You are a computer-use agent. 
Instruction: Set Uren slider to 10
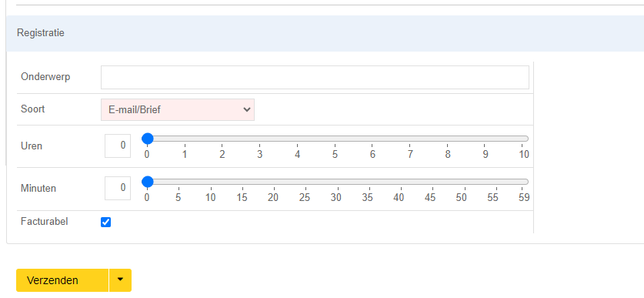523,139
